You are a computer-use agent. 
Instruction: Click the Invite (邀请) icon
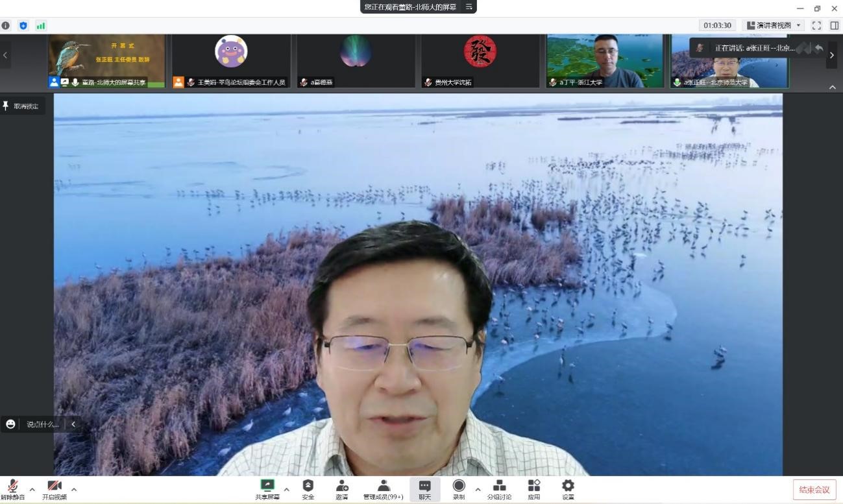click(x=341, y=486)
